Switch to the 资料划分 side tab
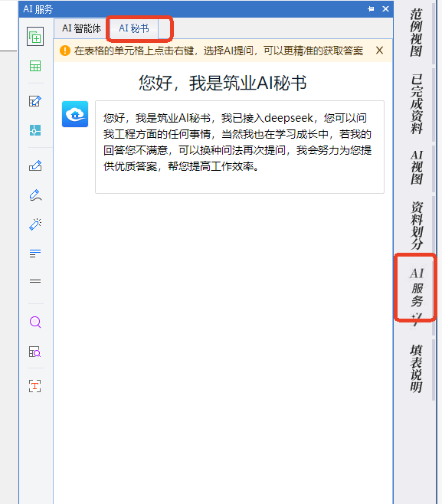 tap(417, 226)
